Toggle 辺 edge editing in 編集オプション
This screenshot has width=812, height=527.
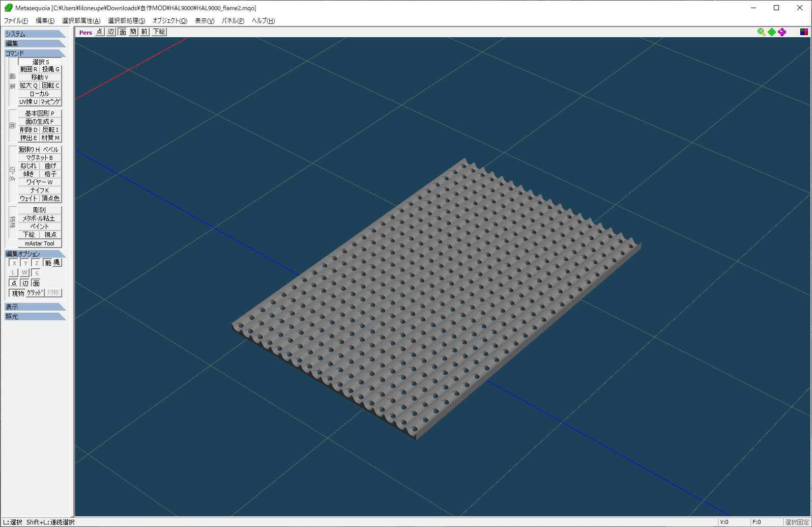pyautogui.click(x=25, y=283)
